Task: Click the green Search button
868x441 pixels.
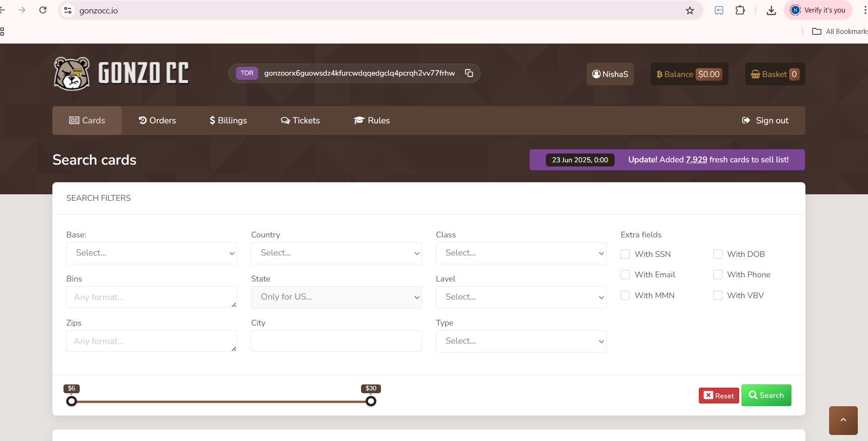Action: pyautogui.click(x=766, y=395)
